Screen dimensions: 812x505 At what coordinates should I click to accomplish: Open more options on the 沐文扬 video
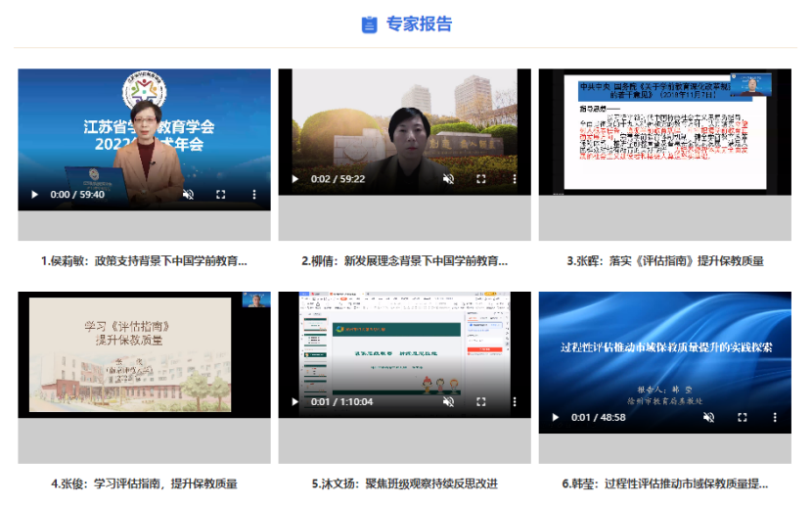click(515, 401)
